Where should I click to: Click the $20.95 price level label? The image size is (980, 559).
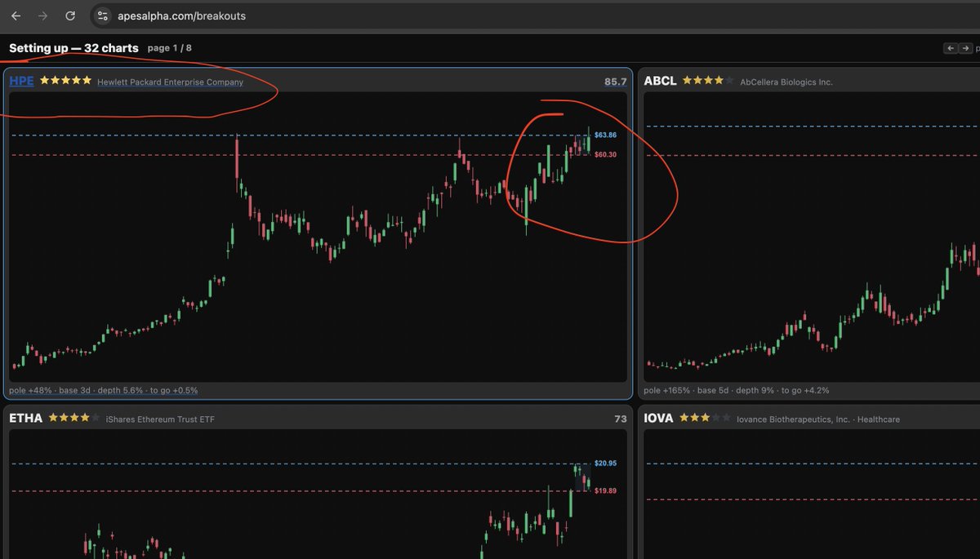coord(605,464)
